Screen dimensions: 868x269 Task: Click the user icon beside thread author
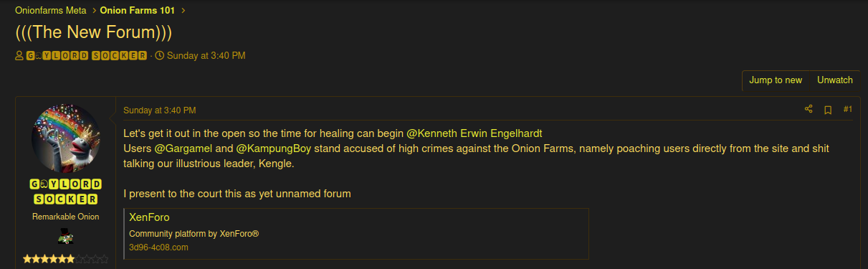[19, 56]
